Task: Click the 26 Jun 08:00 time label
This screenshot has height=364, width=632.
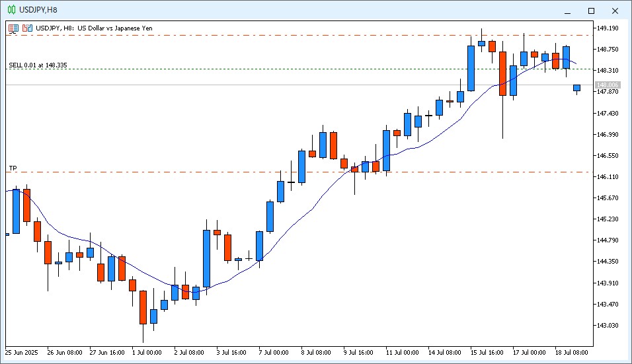Action: [x=65, y=353]
